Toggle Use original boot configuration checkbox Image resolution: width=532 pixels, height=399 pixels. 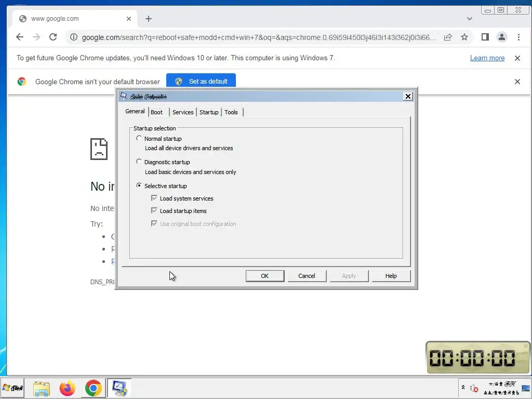point(154,223)
